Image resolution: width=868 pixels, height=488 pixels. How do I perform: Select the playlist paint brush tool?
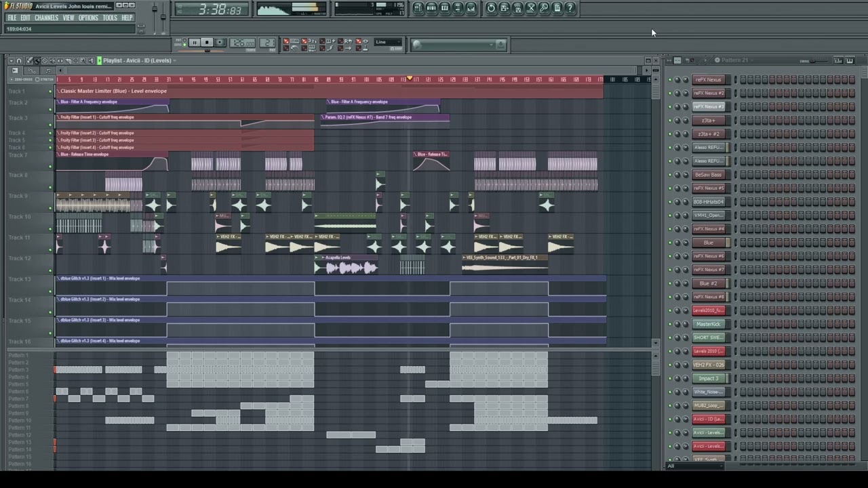37,60
